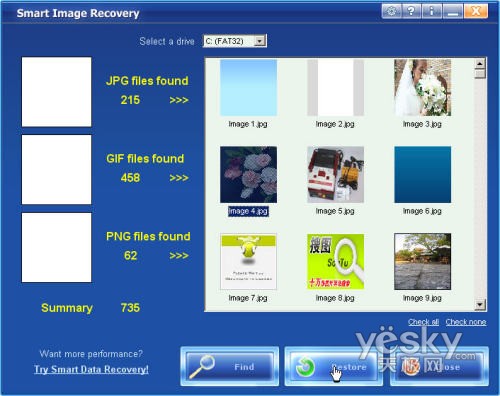Select the flowers thumbnail Image 4.jpg

(248, 175)
